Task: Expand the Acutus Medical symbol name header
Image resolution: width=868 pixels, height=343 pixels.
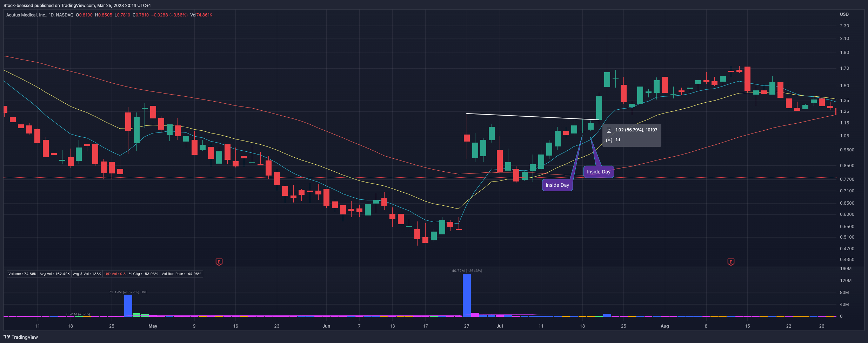Action: [x=26, y=15]
